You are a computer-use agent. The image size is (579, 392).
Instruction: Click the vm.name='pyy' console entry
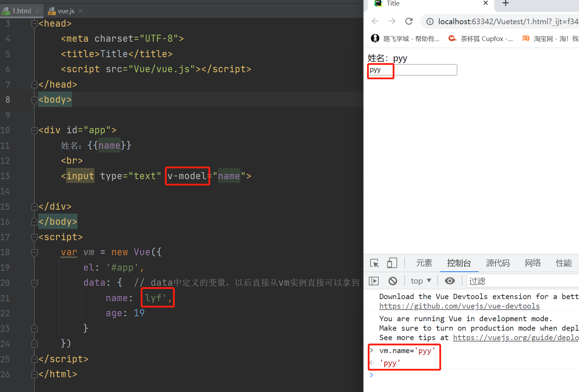[x=407, y=351]
